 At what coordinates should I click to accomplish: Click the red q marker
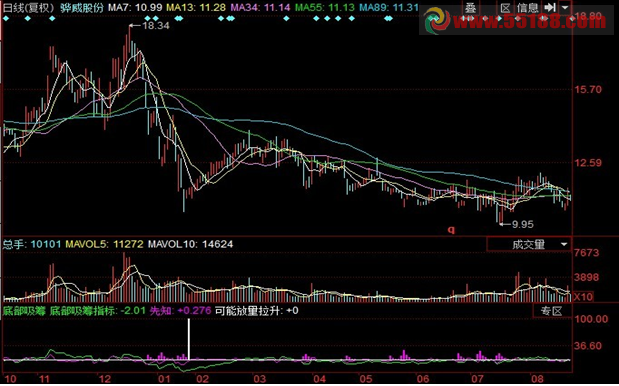(x=451, y=229)
